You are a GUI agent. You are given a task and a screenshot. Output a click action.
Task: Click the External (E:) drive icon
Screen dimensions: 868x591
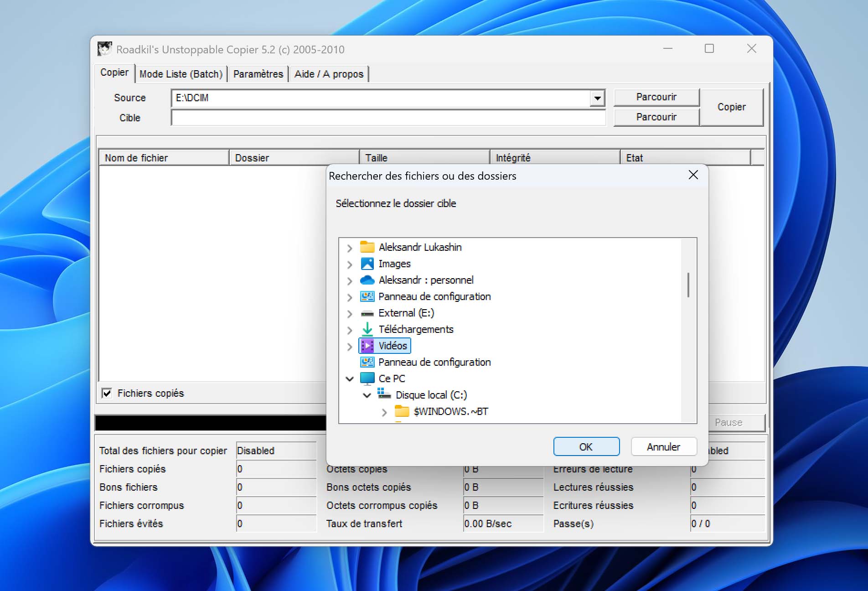(x=367, y=313)
